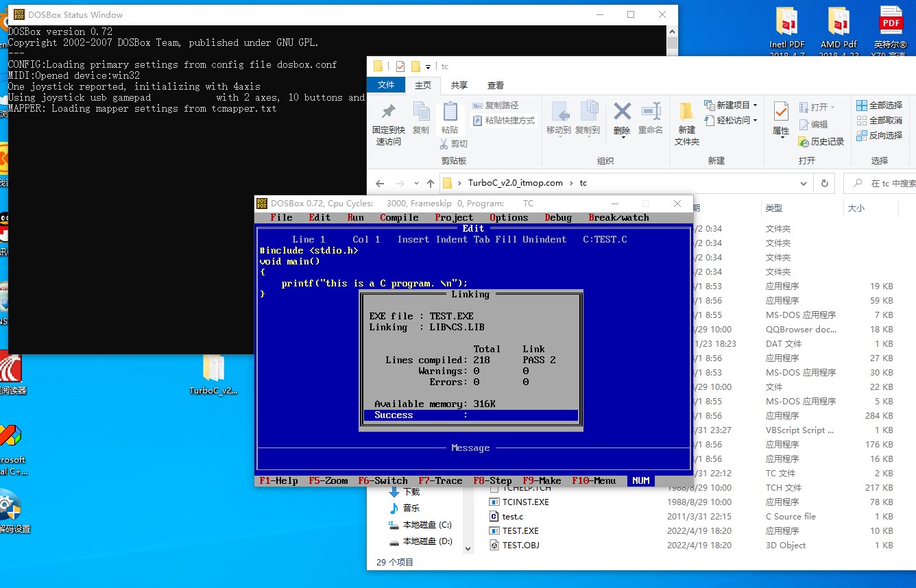The height and width of the screenshot is (588, 916).
Task: Open the Turbo C Compile menu
Action: click(399, 218)
